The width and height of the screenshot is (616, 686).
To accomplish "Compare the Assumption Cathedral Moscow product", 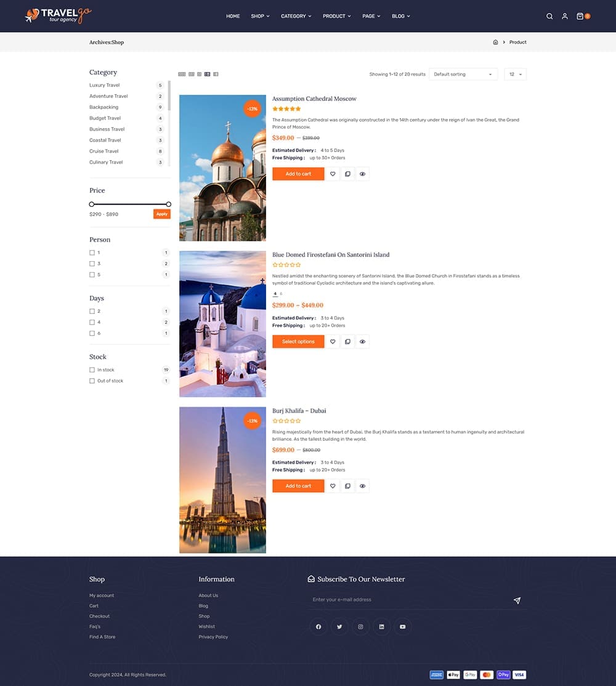I will pos(347,174).
